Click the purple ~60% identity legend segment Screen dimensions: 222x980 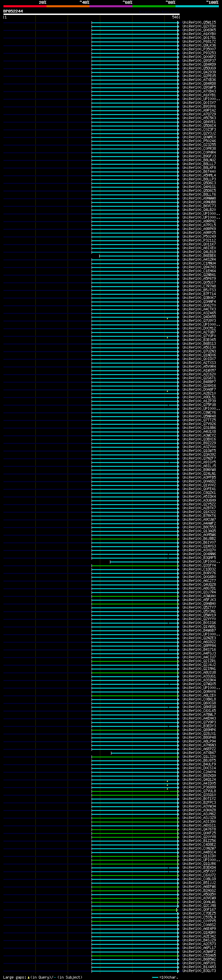click(x=111, y=6)
